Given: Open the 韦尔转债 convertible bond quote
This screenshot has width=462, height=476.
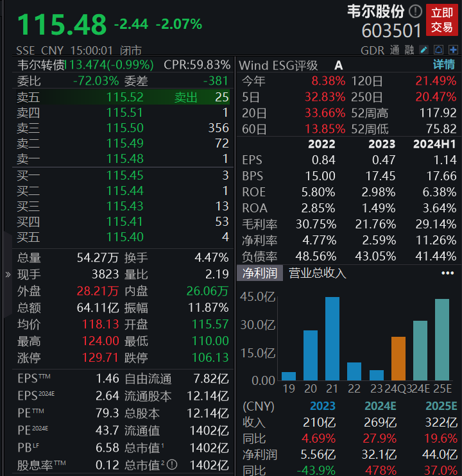Looking at the screenshot, I should 85,65.
